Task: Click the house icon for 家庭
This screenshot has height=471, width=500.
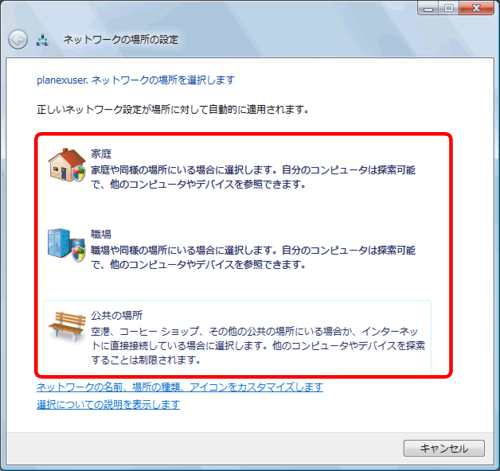Action: pyautogui.click(x=67, y=165)
